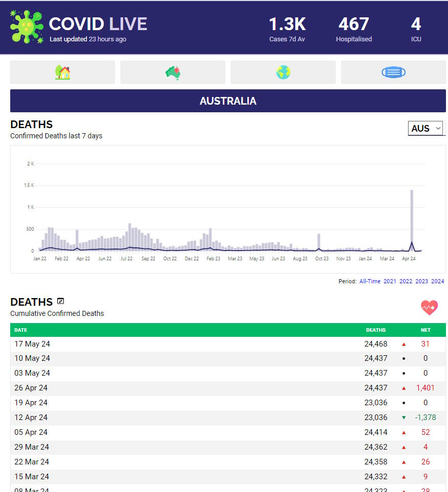This screenshot has width=448, height=492.
Task: Open the house home icon tab
Action: coord(62,72)
